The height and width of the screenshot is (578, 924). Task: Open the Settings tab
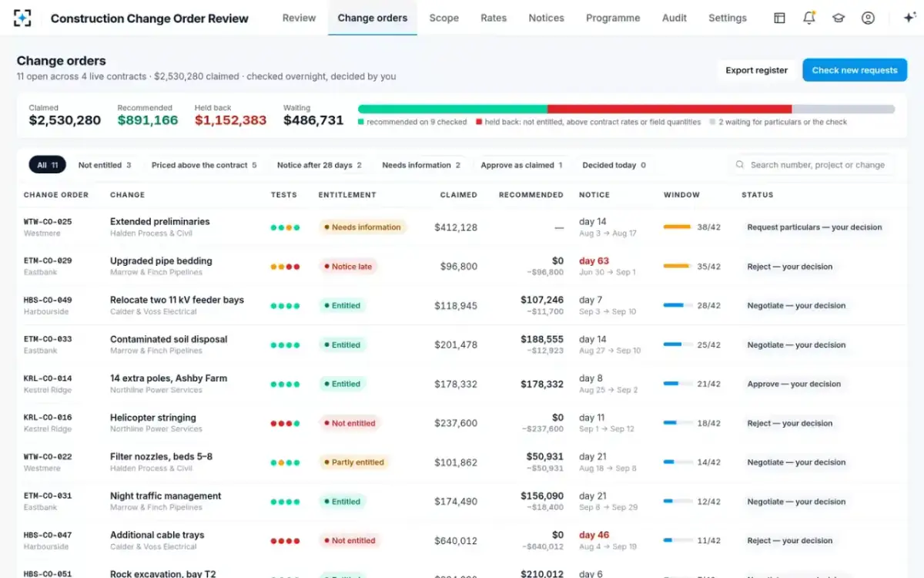728,18
